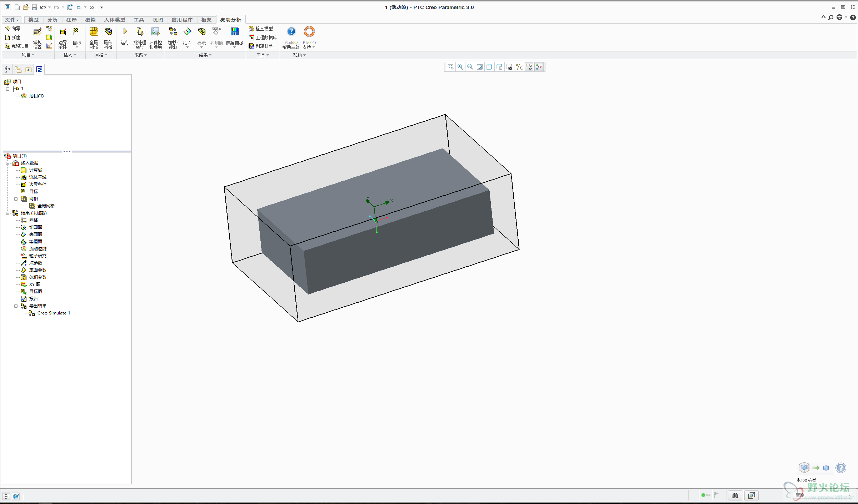Image resolution: width=858 pixels, height=504 pixels.
Task: Expand the 求解 ribbon group menu
Action: tap(141, 55)
